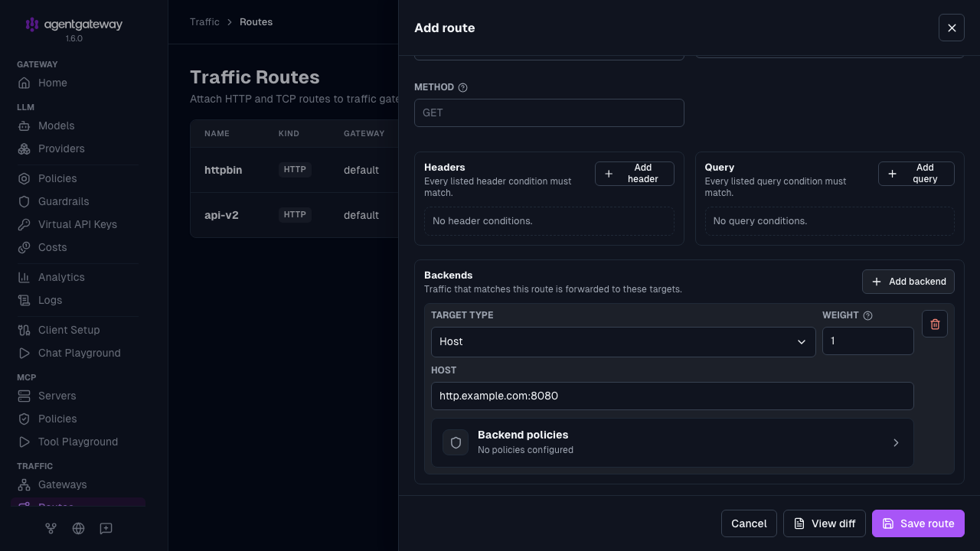Click the Costs coins icon
Screen dimensions: 980x551
[24, 247]
